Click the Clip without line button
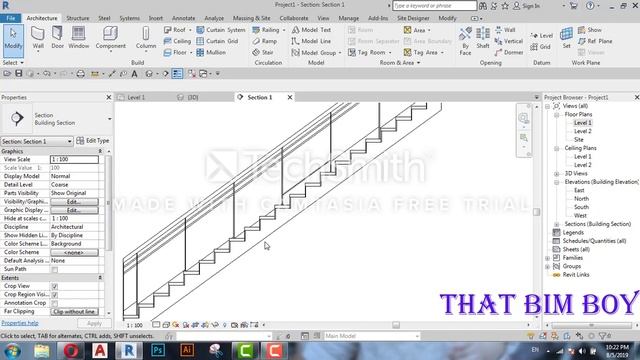Viewport: 640px width, 360px height. [x=74, y=312]
